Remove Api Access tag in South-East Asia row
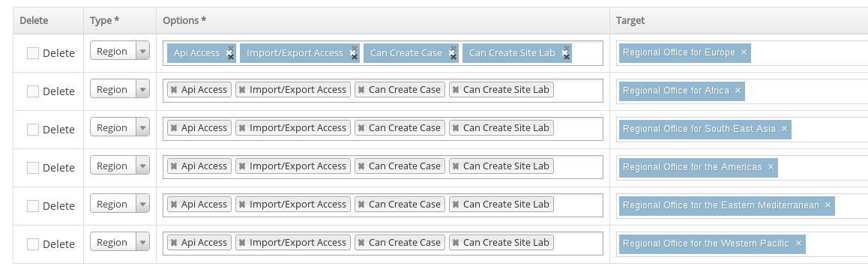Screen dimensions: 868x275 tap(174, 128)
